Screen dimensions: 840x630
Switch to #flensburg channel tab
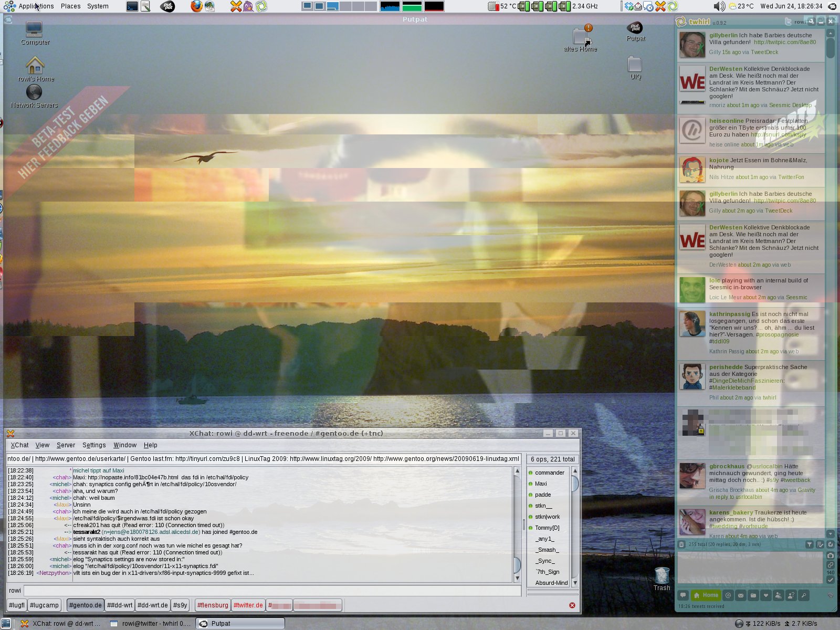(213, 605)
